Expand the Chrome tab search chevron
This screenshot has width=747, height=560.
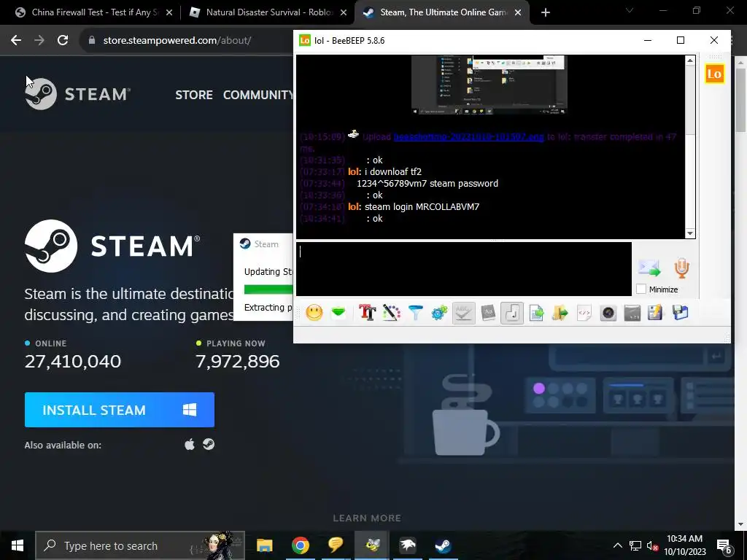(630, 10)
